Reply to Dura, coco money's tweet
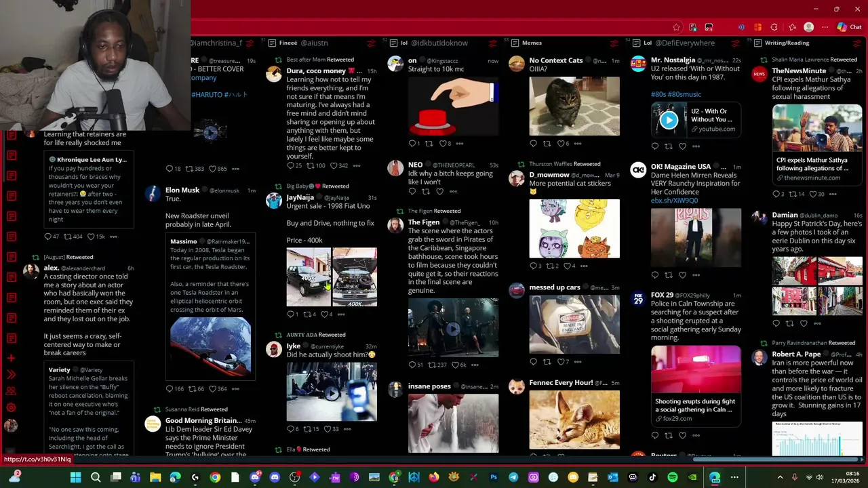The height and width of the screenshot is (488, 868). click(x=290, y=165)
